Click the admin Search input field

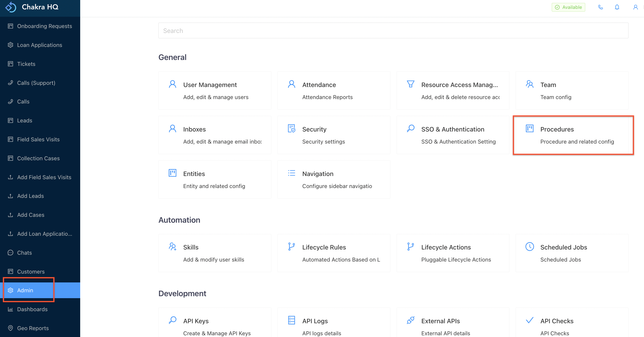click(x=393, y=31)
